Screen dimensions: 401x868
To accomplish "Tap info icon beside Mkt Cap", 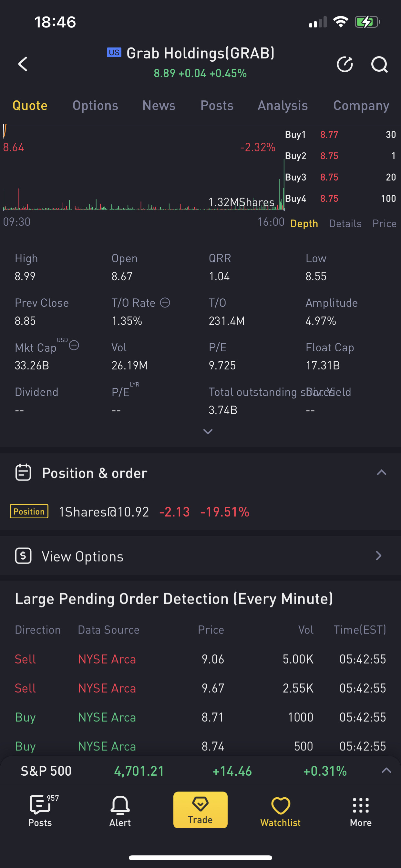I will (74, 346).
